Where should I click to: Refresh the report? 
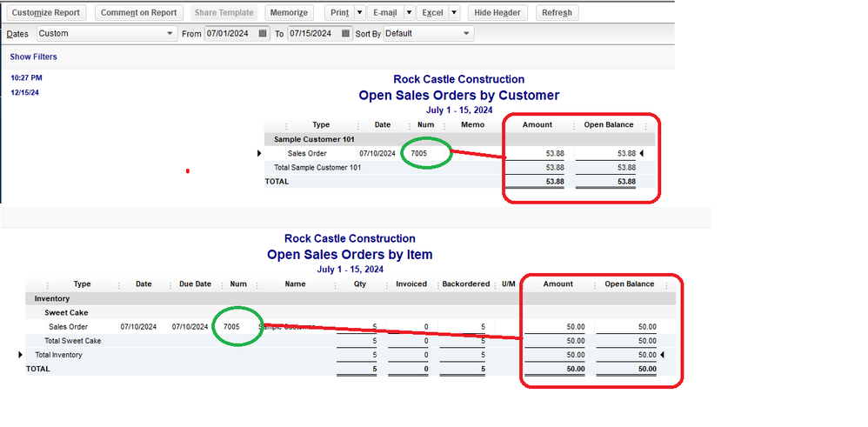pyautogui.click(x=557, y=13)
